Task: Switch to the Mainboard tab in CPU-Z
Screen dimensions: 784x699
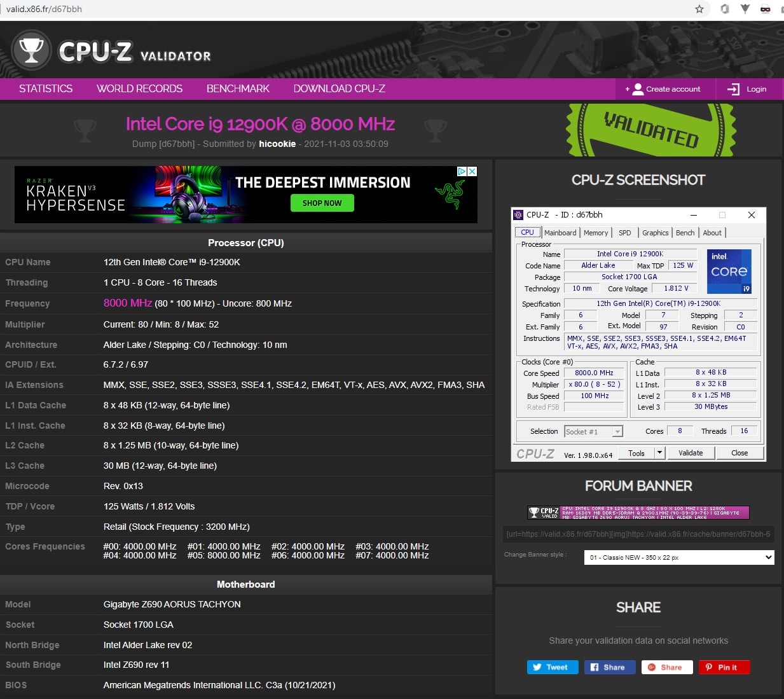Action: pos(560,233)
